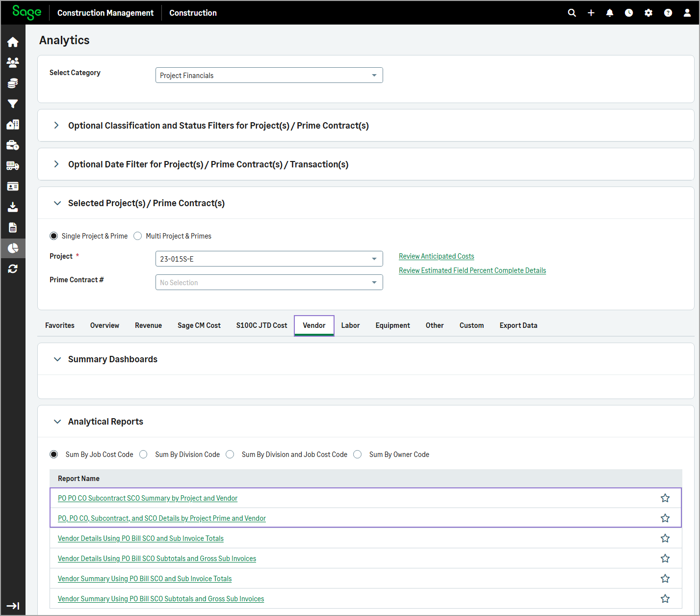Switch to the Overview tab
The height and width of the screenshot is (616, 700).
[104, 325]
